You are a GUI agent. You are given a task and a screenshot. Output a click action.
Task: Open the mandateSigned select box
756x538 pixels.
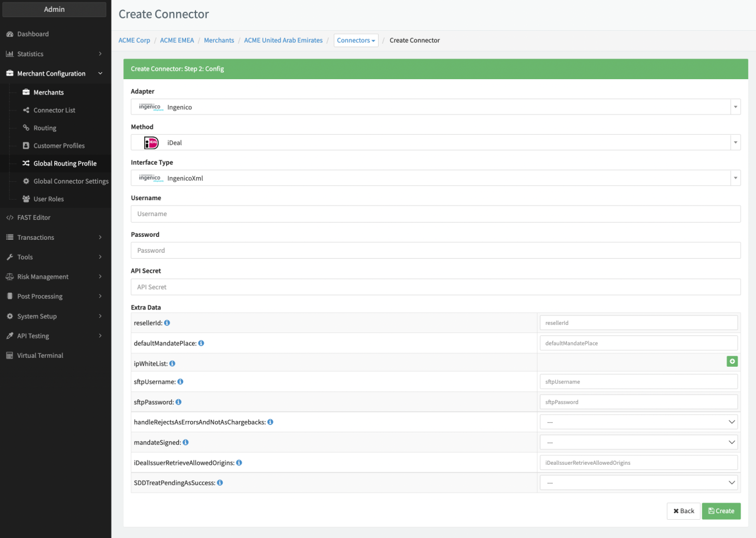pos(638,442)
